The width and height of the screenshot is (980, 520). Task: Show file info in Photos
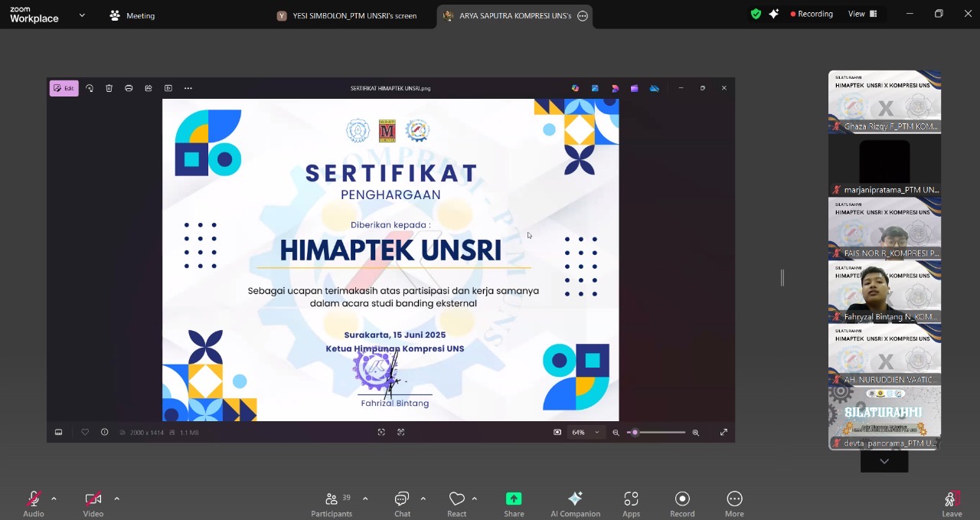tap(105, 432)
